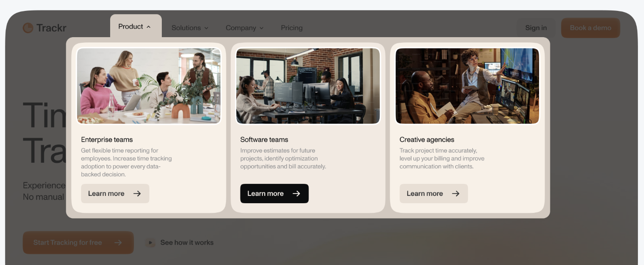Viewport: 644px width, 265px height.
Task: Click Book a demo button
Action: click(x=590, y=28)
